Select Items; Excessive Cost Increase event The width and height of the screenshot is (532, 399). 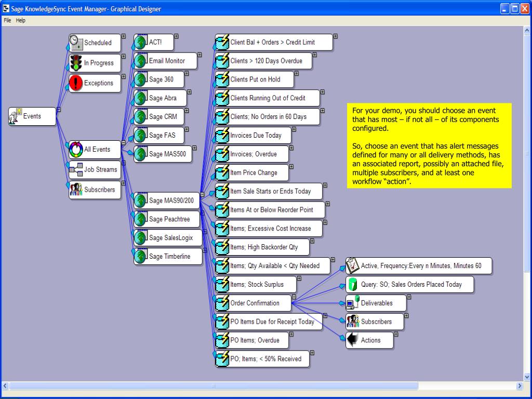(x=269, y=229)
